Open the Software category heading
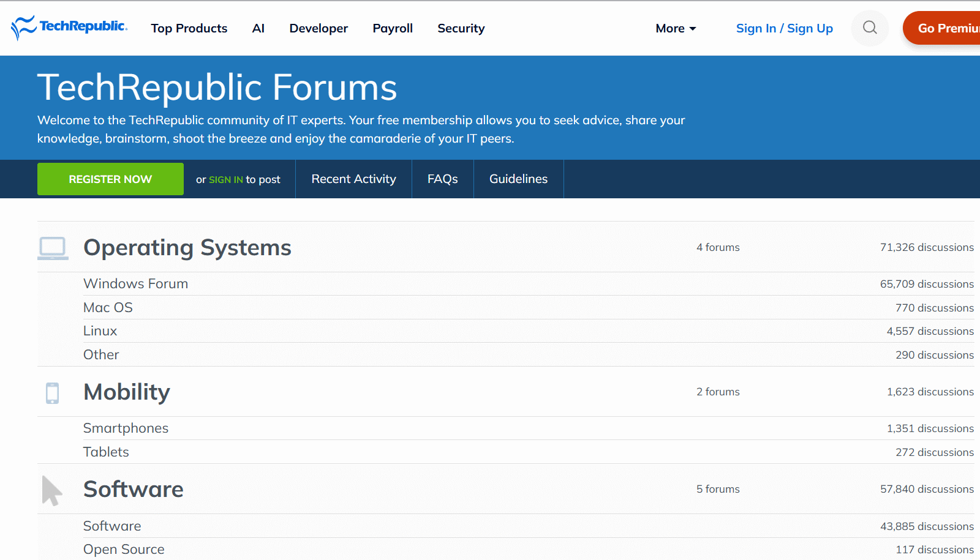This screenshot has height=560, width=980. pos(134,489)
